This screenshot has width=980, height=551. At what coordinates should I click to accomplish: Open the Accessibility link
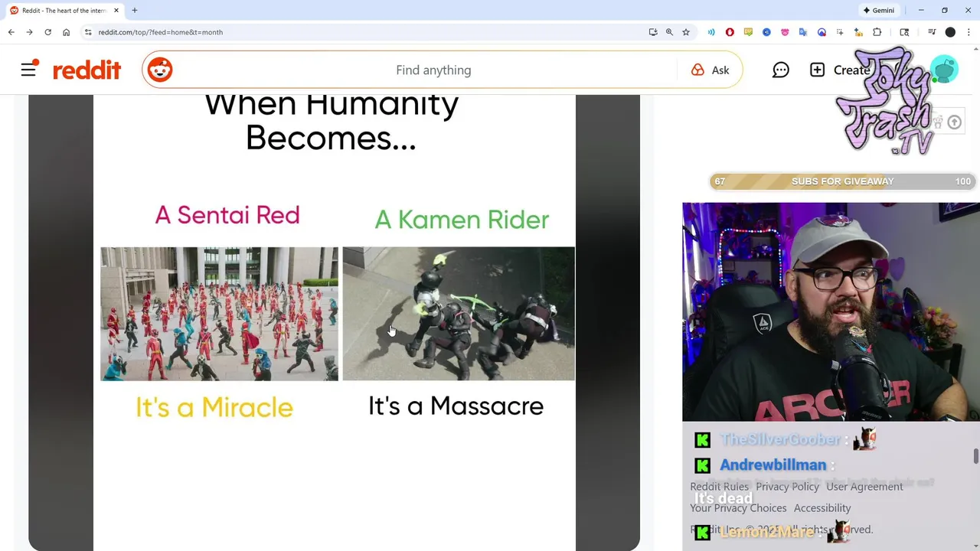pos(822,507)
